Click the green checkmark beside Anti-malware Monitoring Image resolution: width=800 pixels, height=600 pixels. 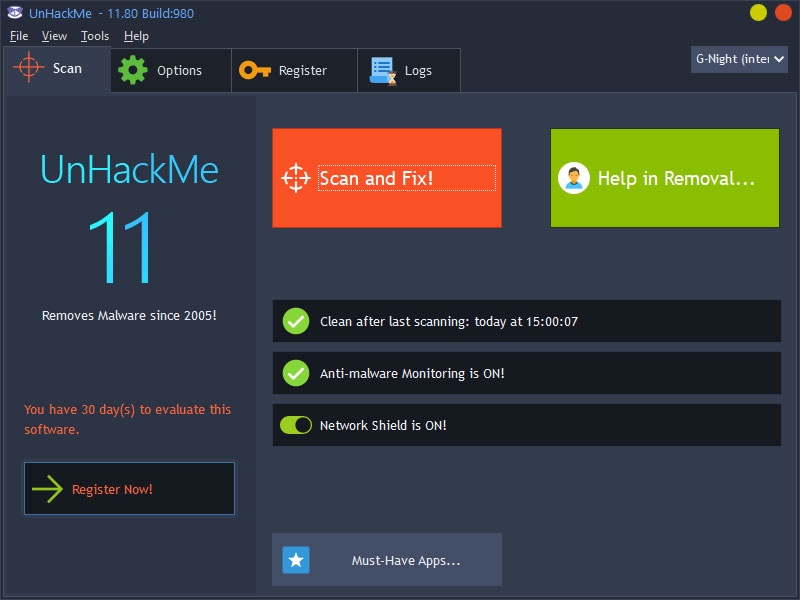[296, 373]
